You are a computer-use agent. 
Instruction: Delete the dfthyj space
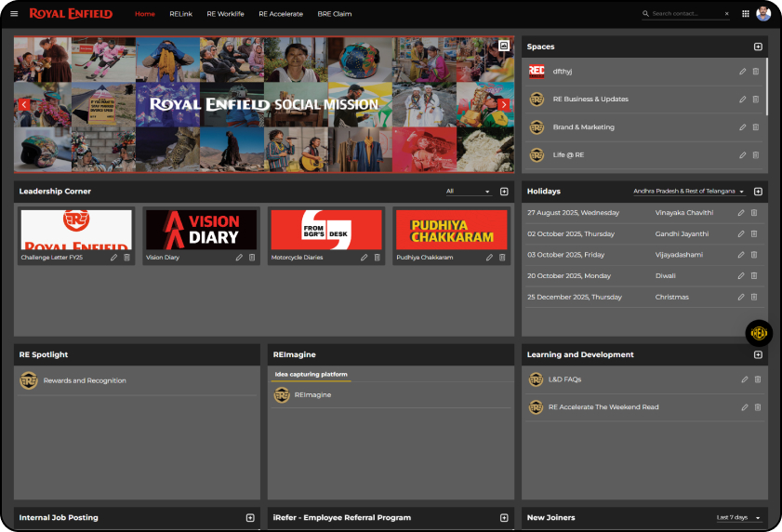tap(756, 72)
